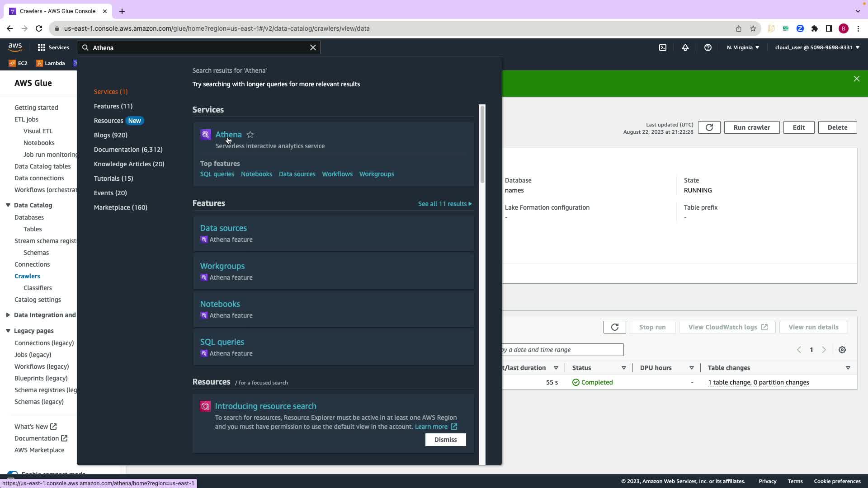
Task: Open the cloud_user account dropdown
Action: 817,47
